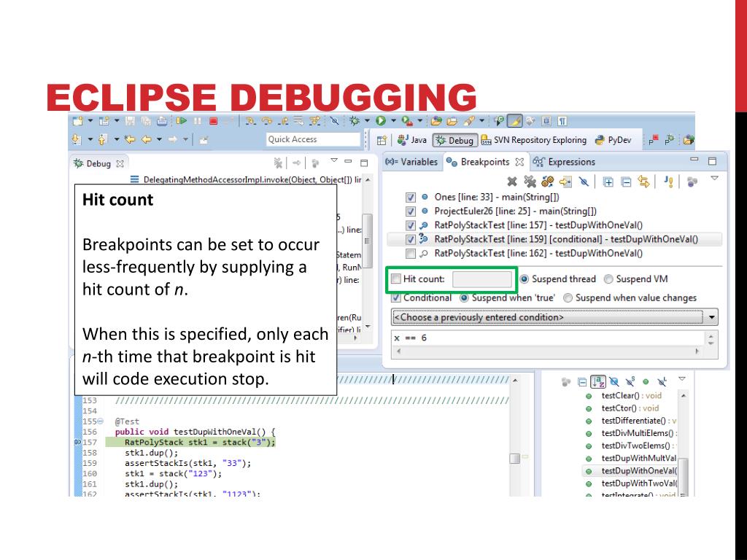Switch to the Debug perspective button

pos(454,141)
